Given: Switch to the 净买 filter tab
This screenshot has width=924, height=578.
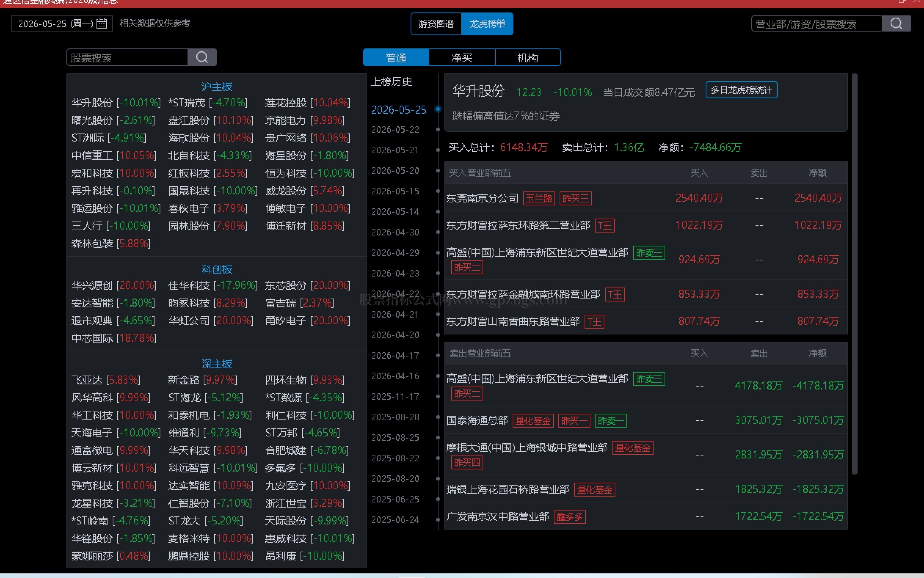Looking at the screenshot, I should pyautogui.click(x=462, y=58).
